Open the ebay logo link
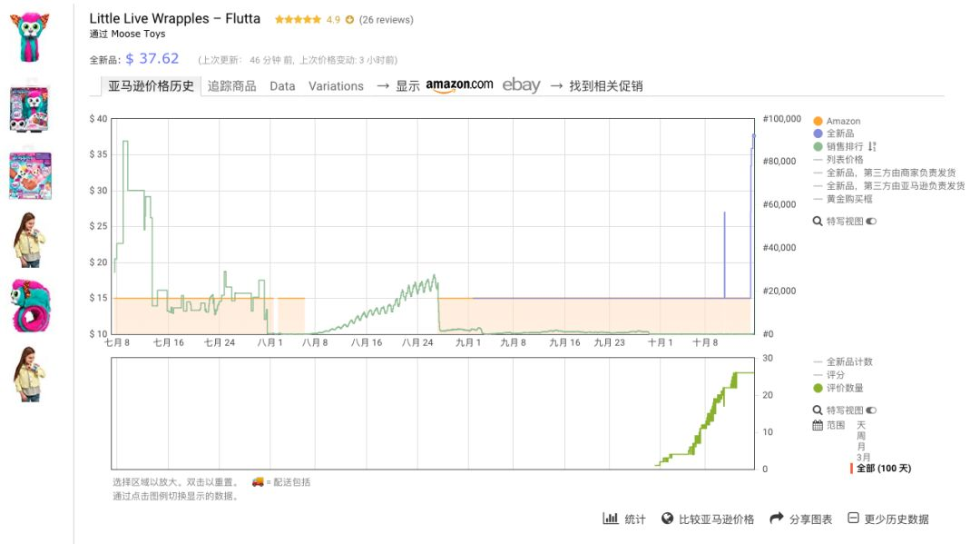980x544 pixels. pos(521,85)
